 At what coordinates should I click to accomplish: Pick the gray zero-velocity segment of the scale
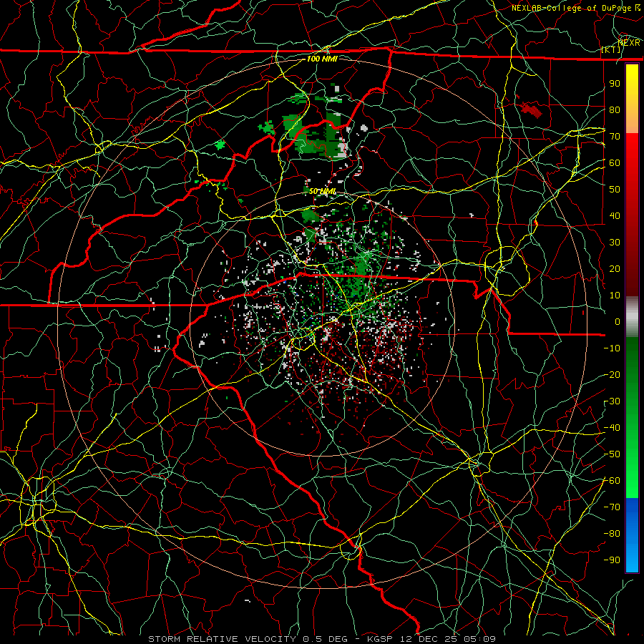(632, 317)
